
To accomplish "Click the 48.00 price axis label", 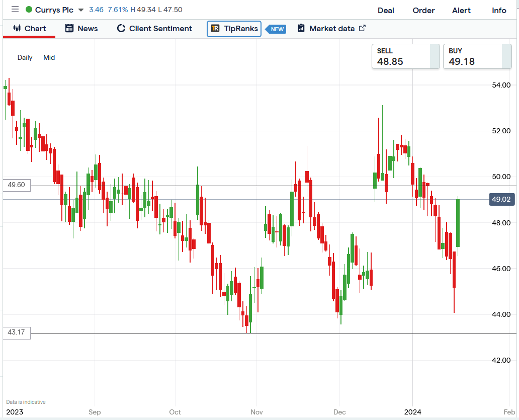I will [x=501, y=223].
